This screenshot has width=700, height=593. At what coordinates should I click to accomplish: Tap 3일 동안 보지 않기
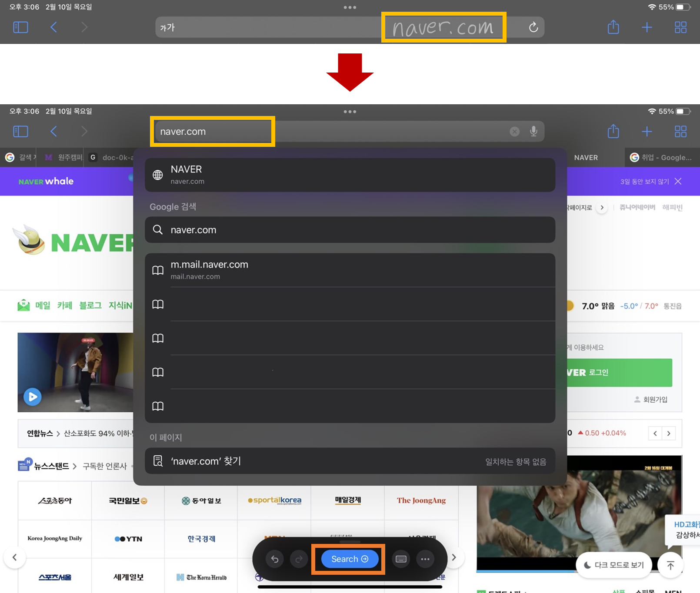tap(644, 181)
